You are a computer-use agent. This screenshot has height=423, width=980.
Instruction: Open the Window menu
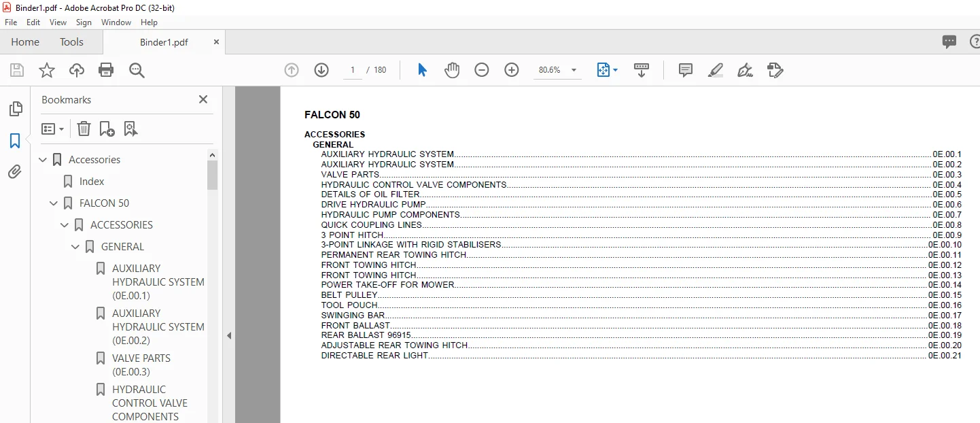point(116,22)
